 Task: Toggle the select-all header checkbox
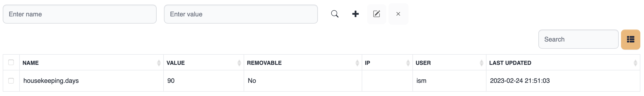click(11, 62)
